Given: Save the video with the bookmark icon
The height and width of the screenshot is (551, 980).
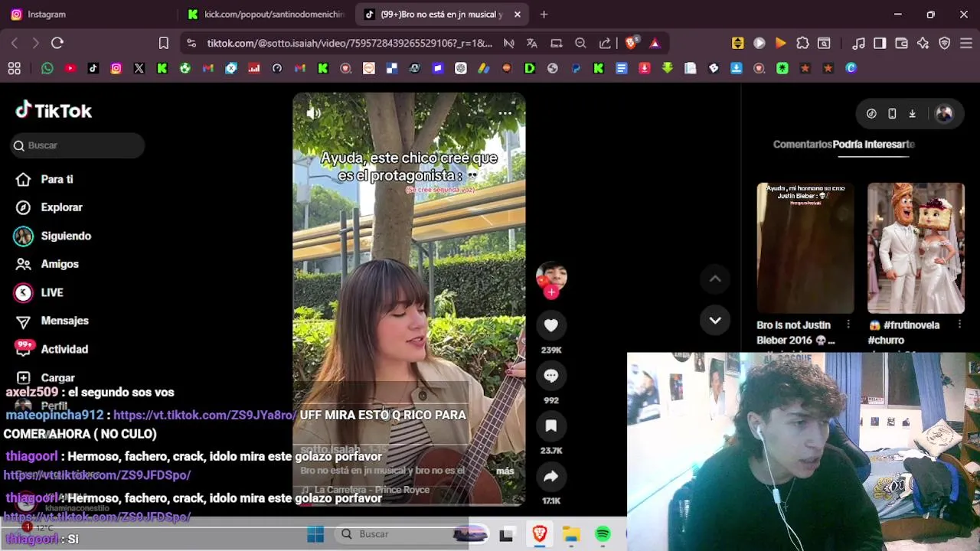Looking at the screenshot, I should point(551,426).
